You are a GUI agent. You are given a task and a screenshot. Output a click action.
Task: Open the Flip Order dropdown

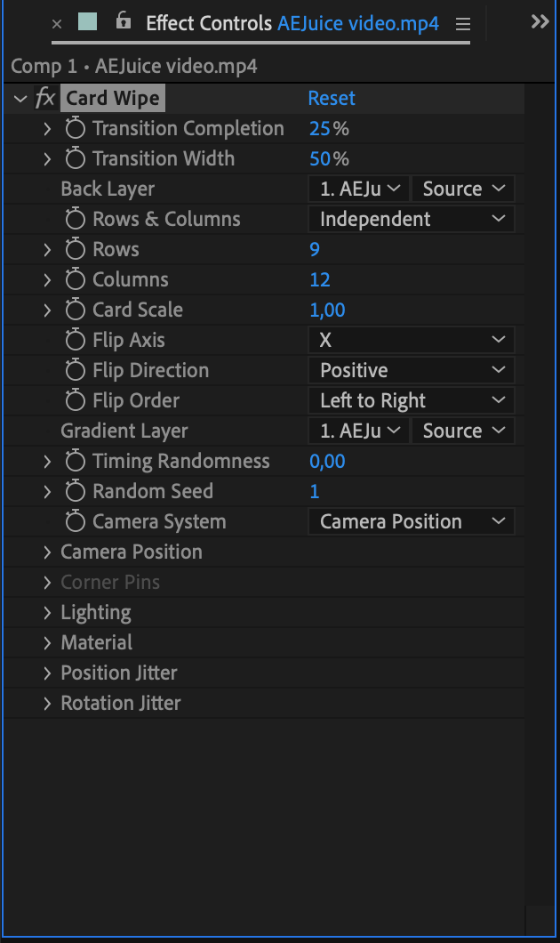411,401
